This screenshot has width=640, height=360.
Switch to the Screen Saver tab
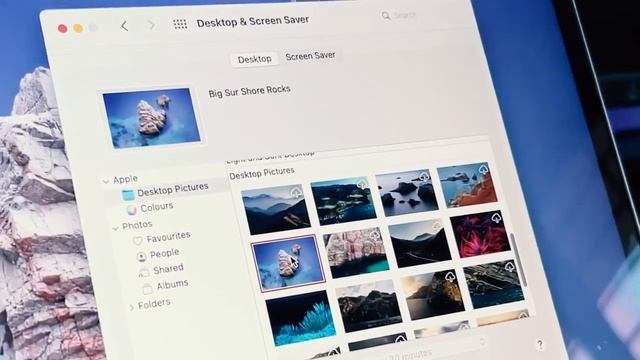point(310,56)
